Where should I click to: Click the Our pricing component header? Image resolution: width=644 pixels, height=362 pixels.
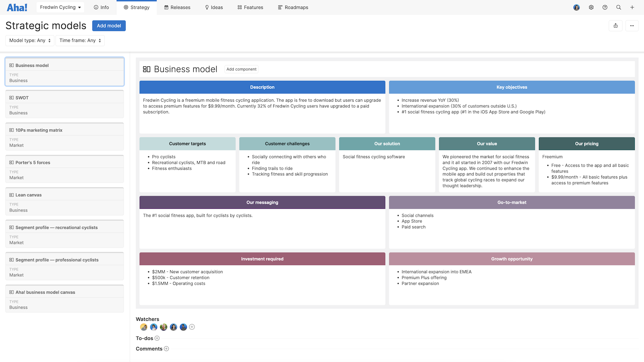[587, 144]
